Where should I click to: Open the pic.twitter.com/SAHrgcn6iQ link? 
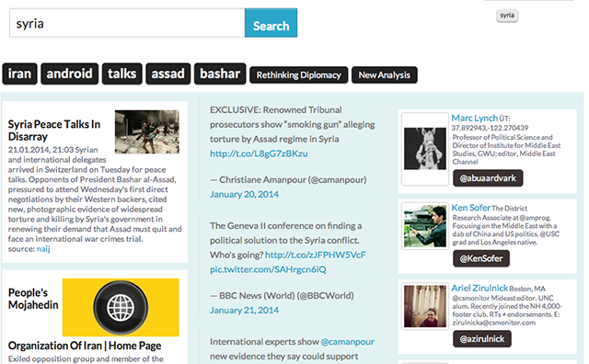[268, 269]
